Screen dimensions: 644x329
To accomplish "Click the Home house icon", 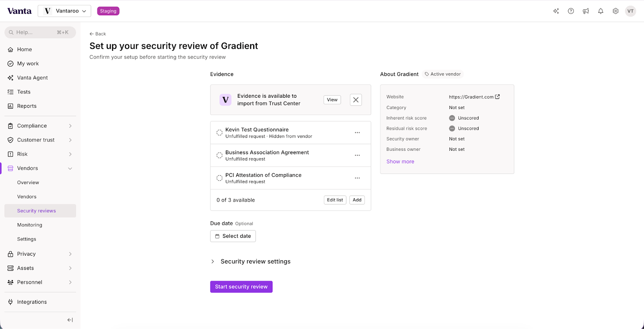I will tap(10, 49).
